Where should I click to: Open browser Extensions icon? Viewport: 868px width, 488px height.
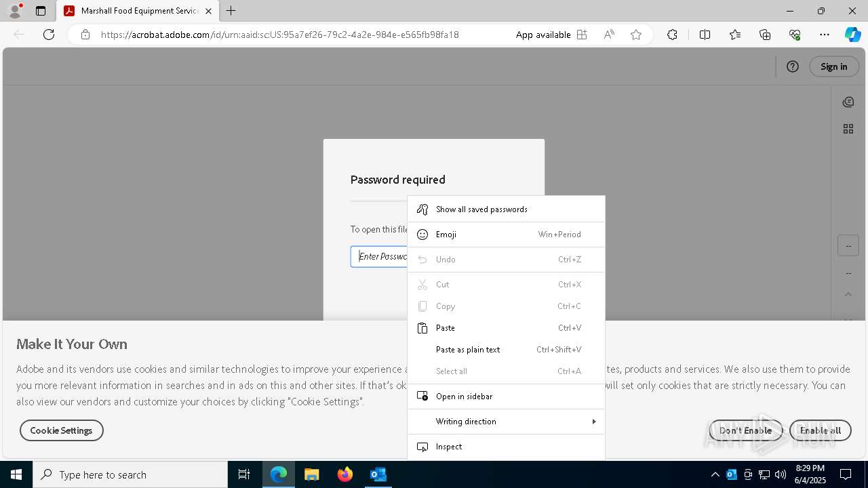click(672, 35)
